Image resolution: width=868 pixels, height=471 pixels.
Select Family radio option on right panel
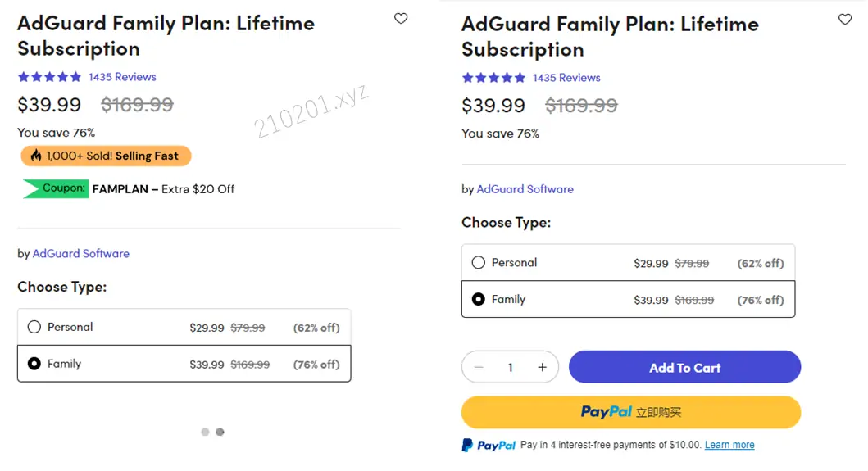[479, 300]
